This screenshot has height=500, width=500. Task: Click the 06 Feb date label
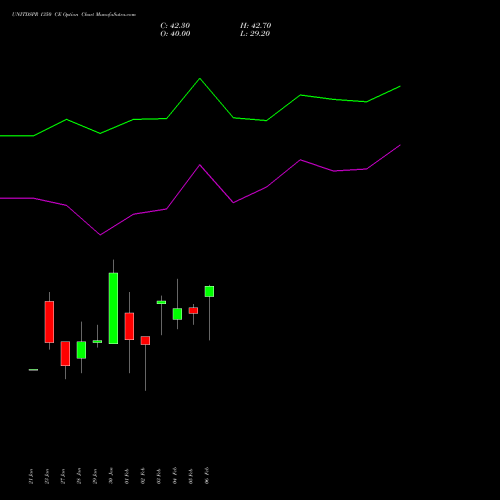tap(207, 476)
